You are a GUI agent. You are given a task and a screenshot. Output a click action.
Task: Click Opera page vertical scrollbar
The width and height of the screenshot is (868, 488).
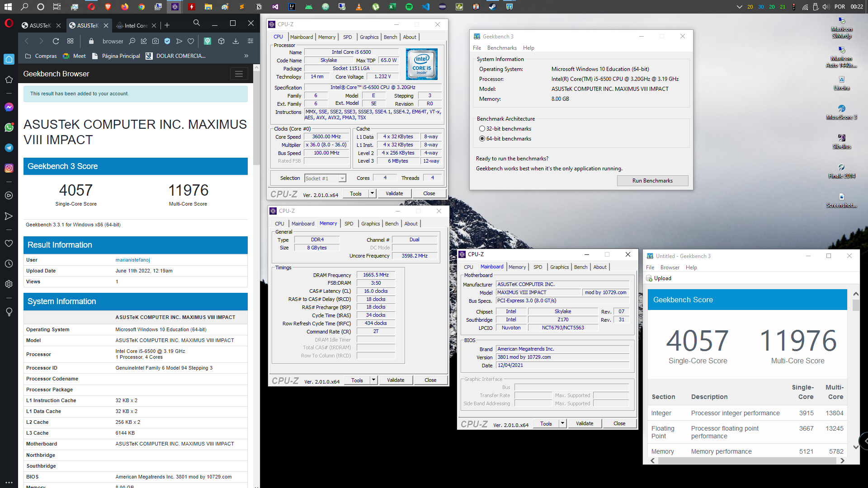(256, 117)
